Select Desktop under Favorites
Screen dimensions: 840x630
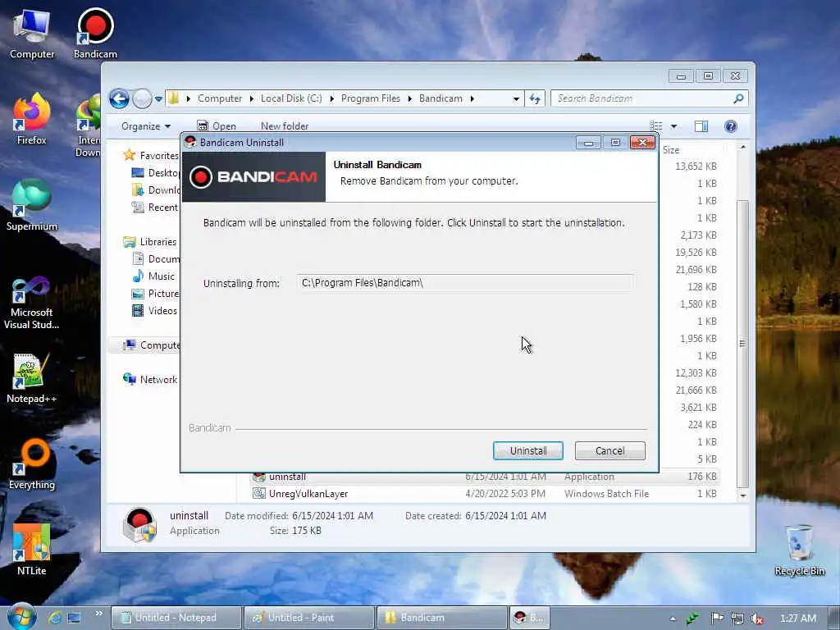pos(155,172)
